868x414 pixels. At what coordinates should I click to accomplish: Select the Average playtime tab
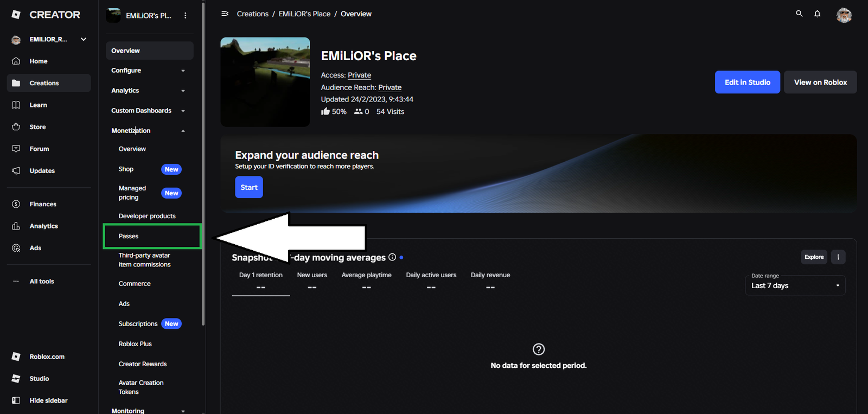pos(366,282)
